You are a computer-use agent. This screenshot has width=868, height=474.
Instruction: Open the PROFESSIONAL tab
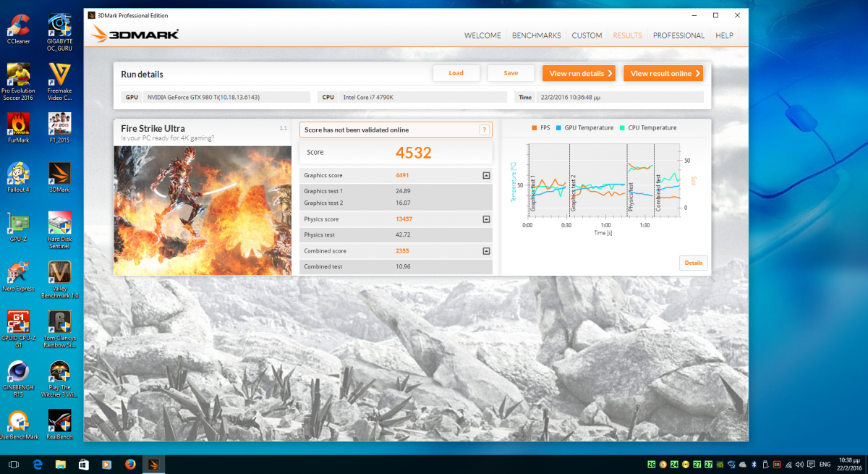(678, 35)
